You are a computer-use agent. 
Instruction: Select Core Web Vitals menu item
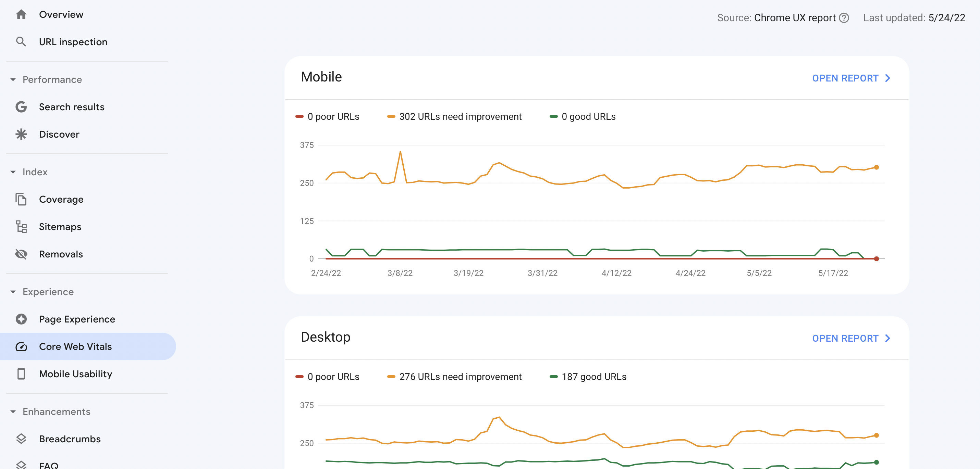pyautogui.click(x=75, y=347)
